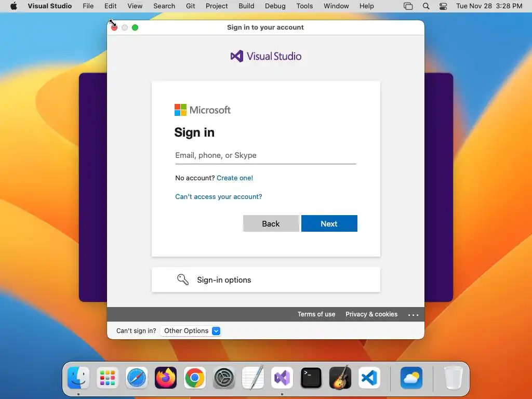The height and width of the screenshot is (399, 532).
Task: Open the Search menu
Action: (164, 6)
